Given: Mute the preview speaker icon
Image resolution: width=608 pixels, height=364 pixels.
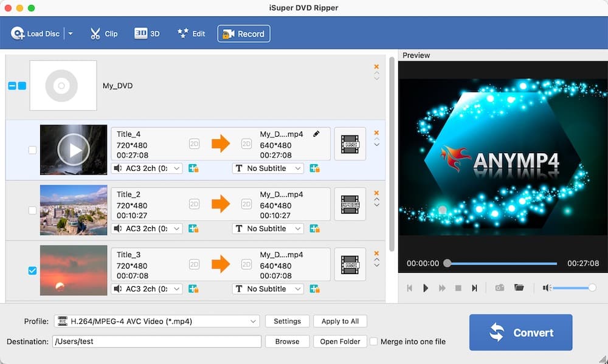Looking at the screenshot, I should click(547, 287).
